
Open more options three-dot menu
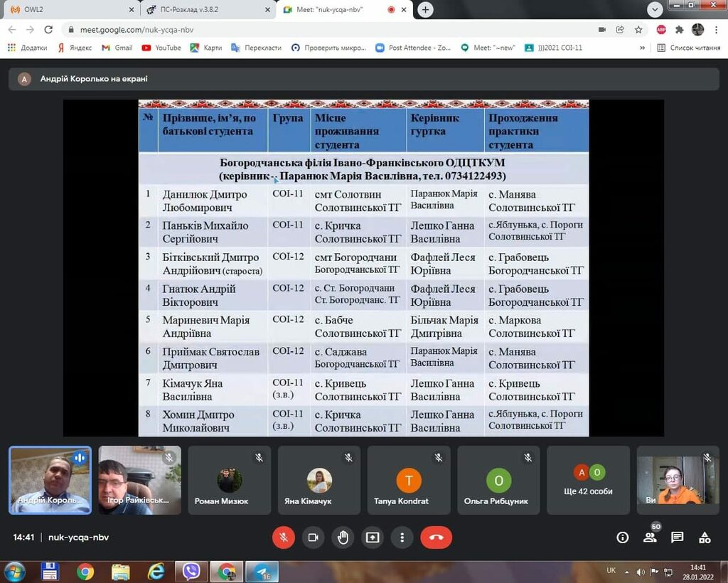pyautogui.click(x=402, y=537)
